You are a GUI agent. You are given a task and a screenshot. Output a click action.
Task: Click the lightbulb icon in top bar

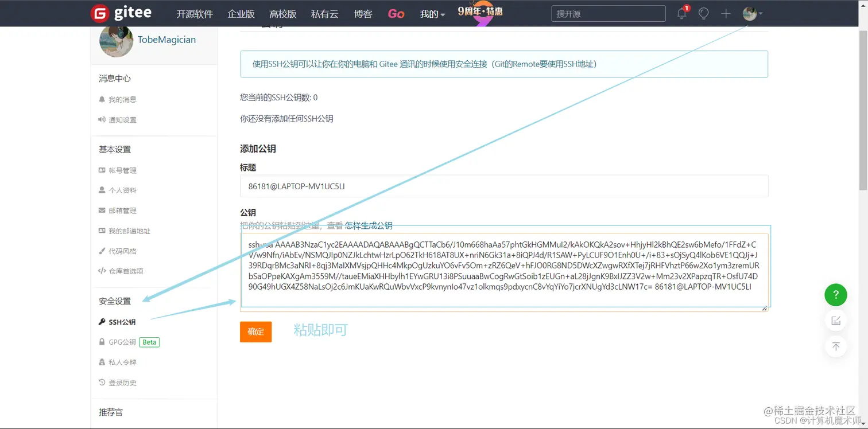click(x=703, y=13)
